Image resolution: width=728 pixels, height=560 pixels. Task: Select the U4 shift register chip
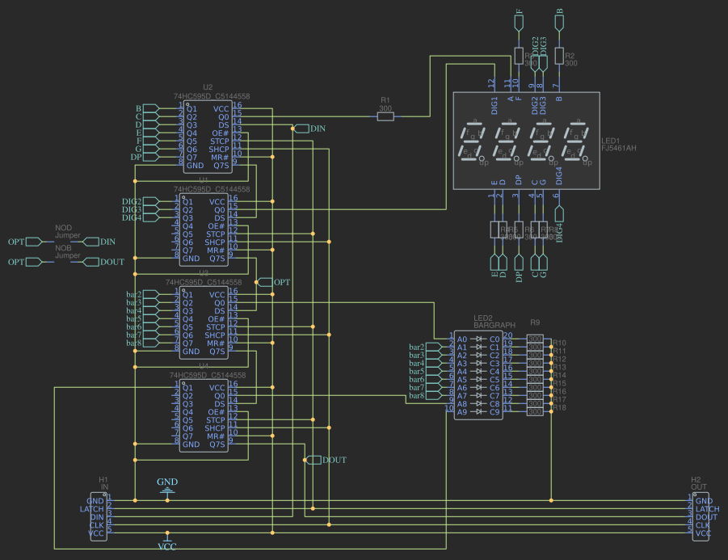[x=204, y=415]
